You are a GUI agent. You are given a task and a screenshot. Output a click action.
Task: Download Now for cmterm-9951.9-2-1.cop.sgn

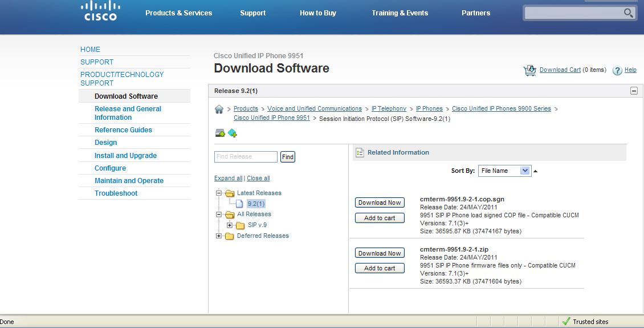[380, 203]
